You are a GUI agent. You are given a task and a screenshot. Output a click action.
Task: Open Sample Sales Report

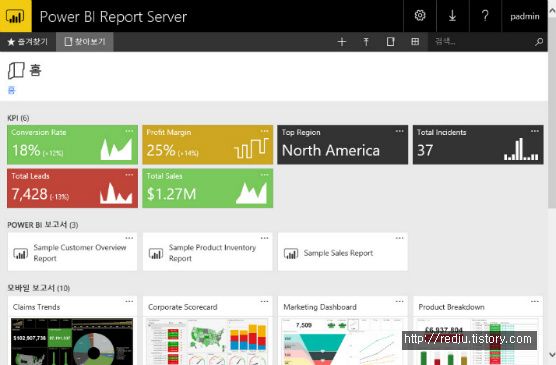pyautogui.click(x=343, y=252)
